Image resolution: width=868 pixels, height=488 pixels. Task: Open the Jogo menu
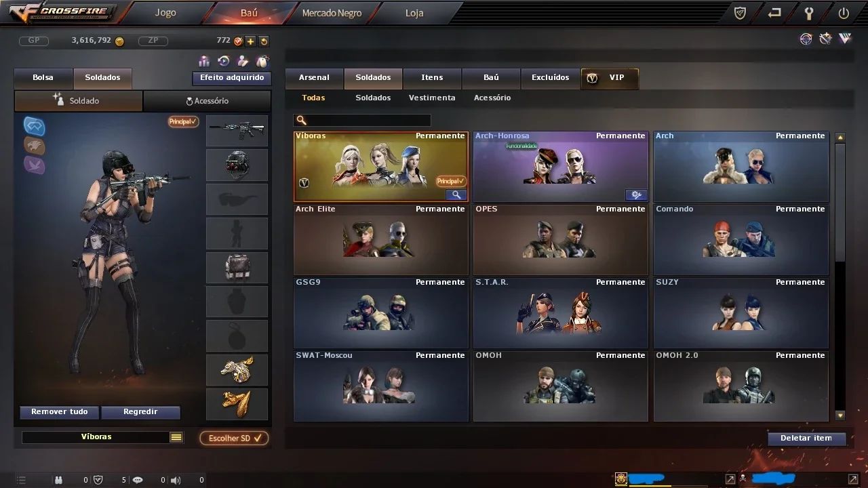(165, 13)
